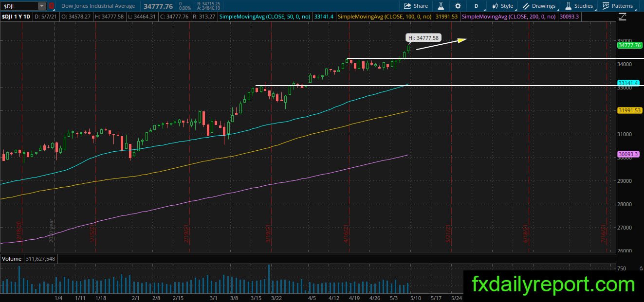Open the Style menu

point(502,6)
